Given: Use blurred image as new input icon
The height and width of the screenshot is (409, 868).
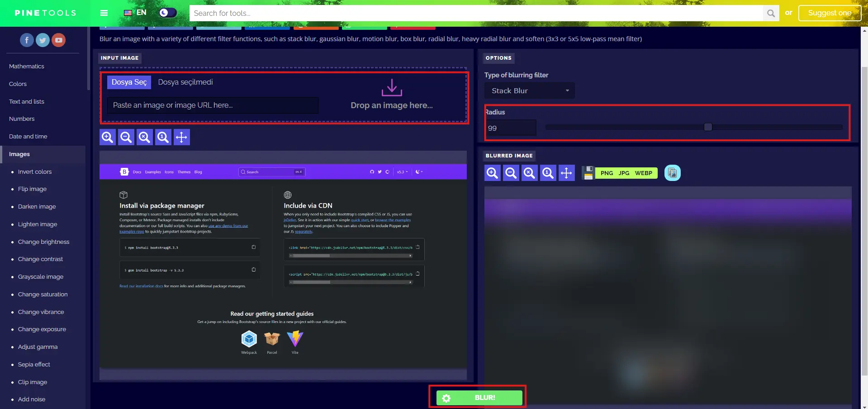Looking at the screenshot, I should pos(673,173).
